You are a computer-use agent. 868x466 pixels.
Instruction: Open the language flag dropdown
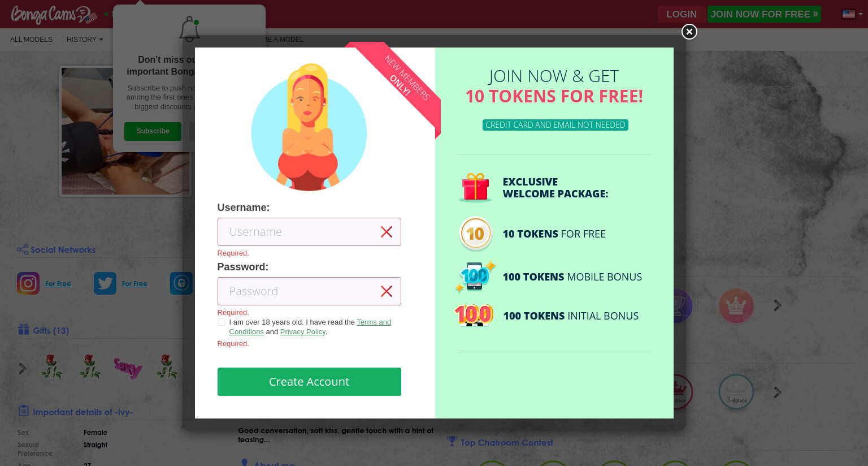[x=852, y=14]
